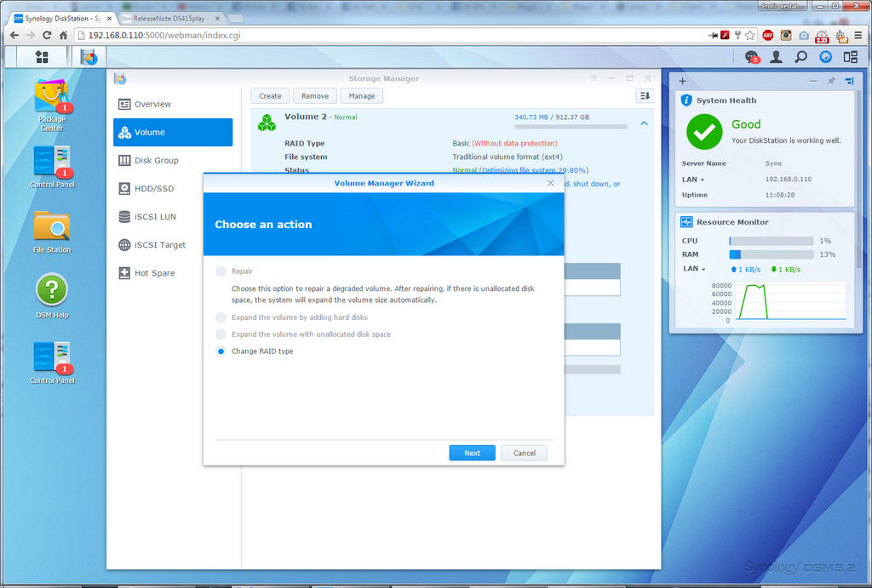Pin the widget panel with the pushpin
The width and height of the screenshot is (872, 588).
pos(831,81)
